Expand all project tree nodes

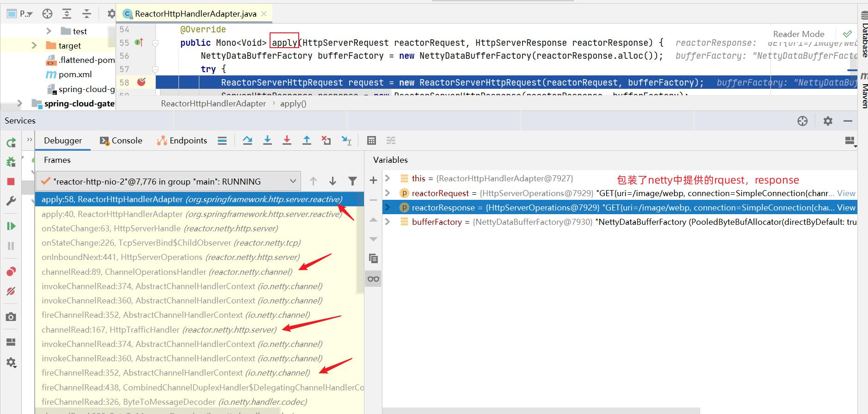[x=67, y=14]
